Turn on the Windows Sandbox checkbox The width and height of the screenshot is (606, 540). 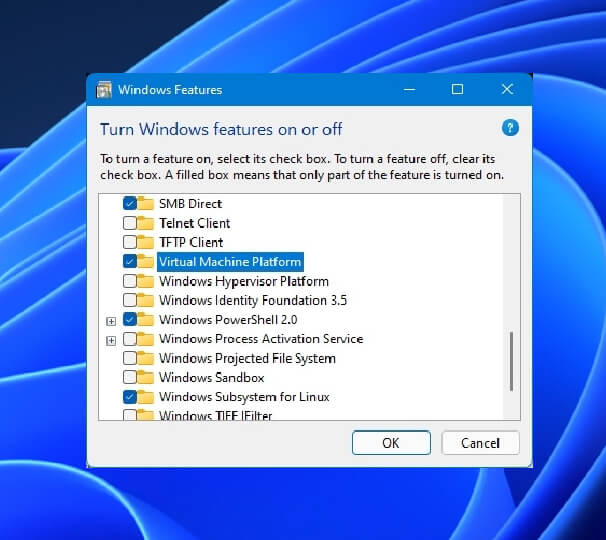tap(130, 377)
